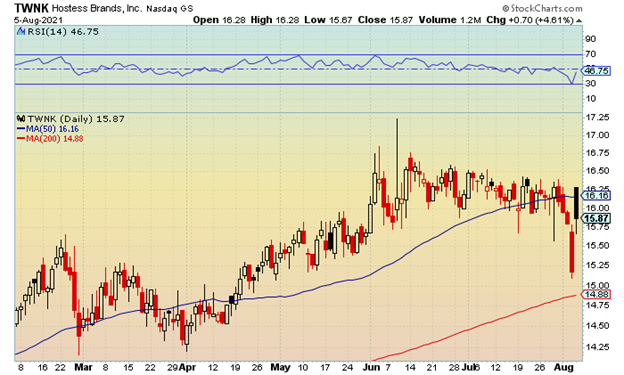Click the RSI 46.75 value tag
The height and width of the screenshot is (375, 624).
[x=596, y=71]
